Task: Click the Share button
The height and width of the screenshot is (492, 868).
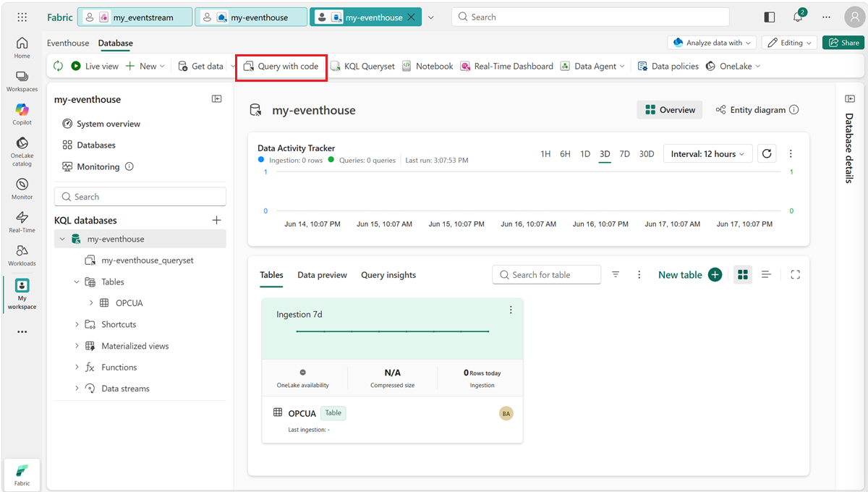Action: point(843,43)
